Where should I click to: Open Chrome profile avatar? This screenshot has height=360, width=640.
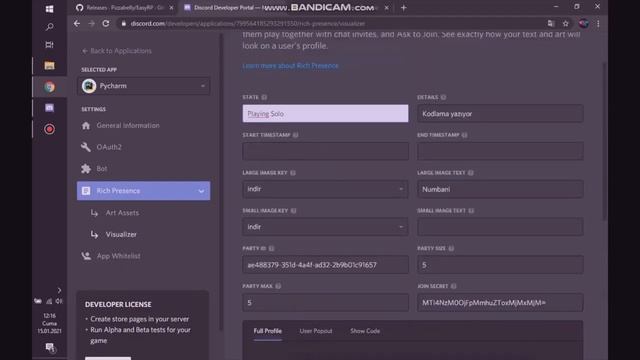[583, 24]
